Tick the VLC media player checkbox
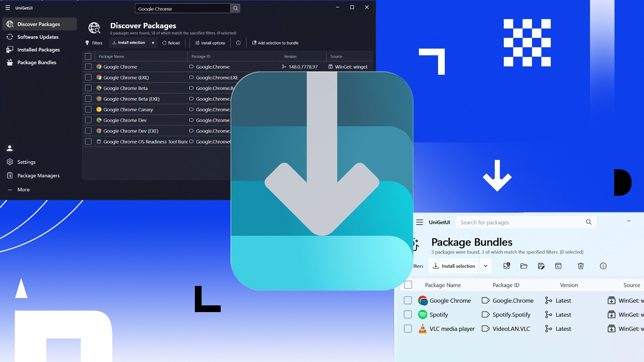The width and height of the screenshot is (644, 362). pos(408,328)
